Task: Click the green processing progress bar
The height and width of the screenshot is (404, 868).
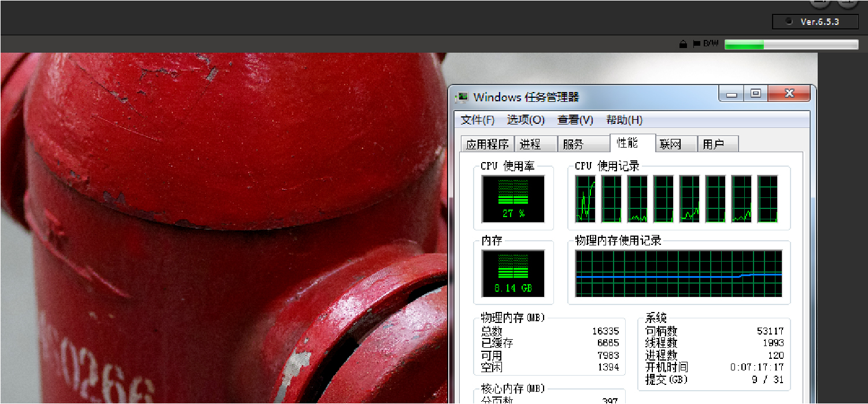Action: pyautogui.click(x=791, y=45)
